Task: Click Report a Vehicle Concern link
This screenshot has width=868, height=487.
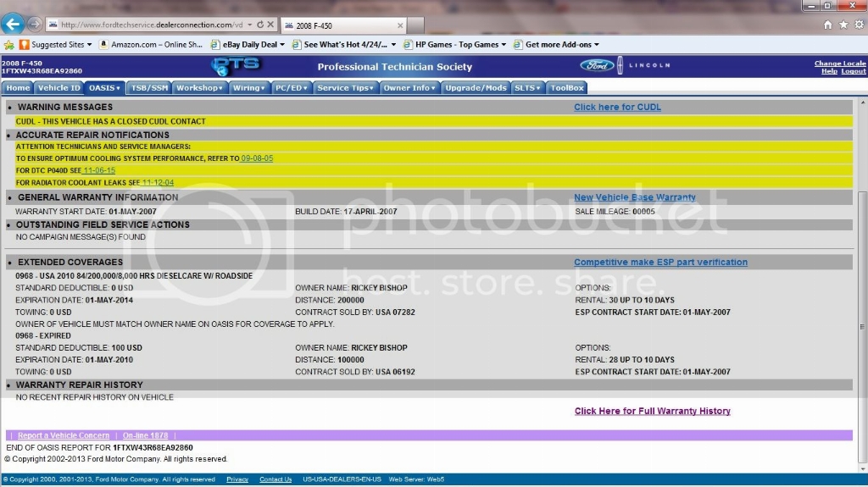Action: tap(64, 435)
